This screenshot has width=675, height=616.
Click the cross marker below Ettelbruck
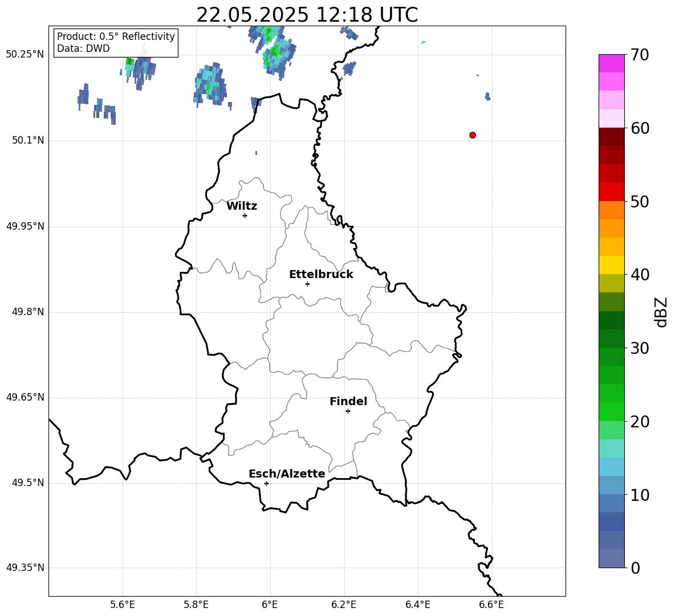click(307, 284)
